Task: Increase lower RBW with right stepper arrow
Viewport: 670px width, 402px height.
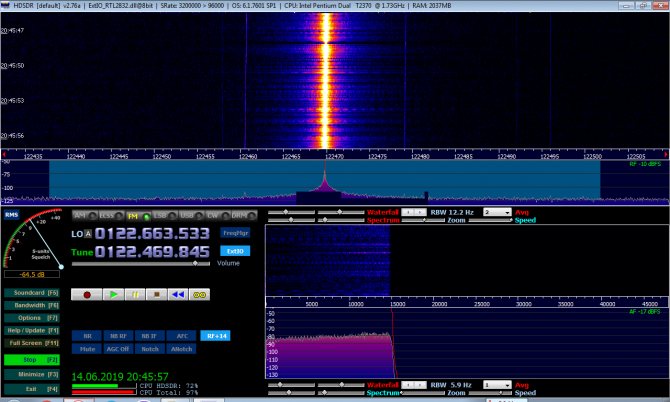Action: tap(420, 385)
